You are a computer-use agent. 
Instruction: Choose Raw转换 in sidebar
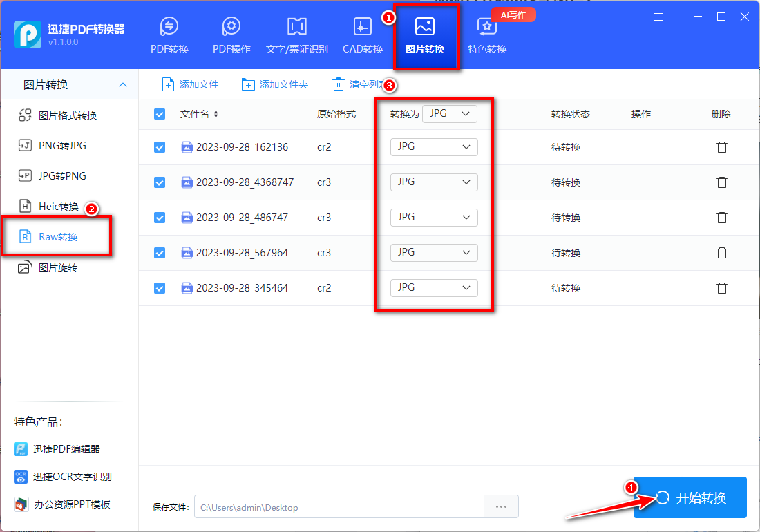48,236
